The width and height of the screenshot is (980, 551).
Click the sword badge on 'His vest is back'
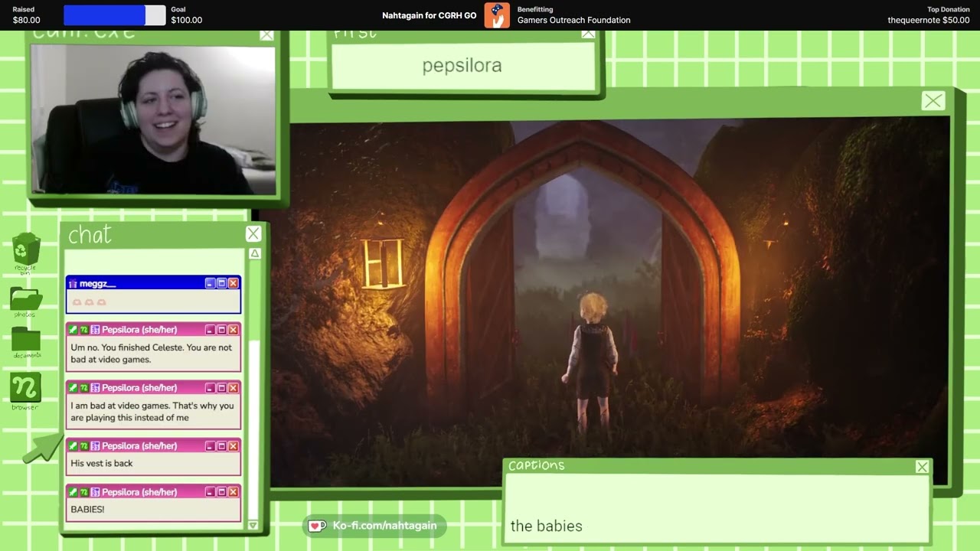point(73,446)
